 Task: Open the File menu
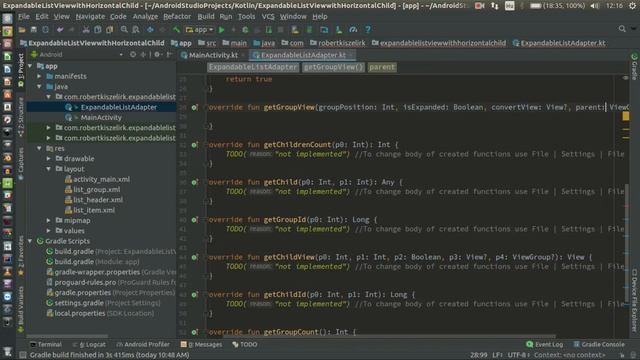(24, 17)
